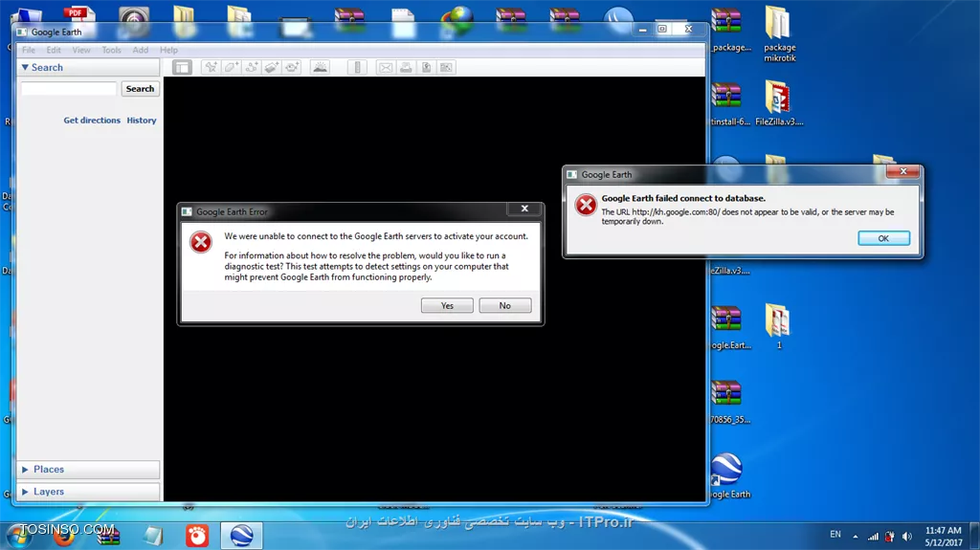Close the Google Earth Error dialog
Viewport: 980px width, 550px height.
coord(525,209)
